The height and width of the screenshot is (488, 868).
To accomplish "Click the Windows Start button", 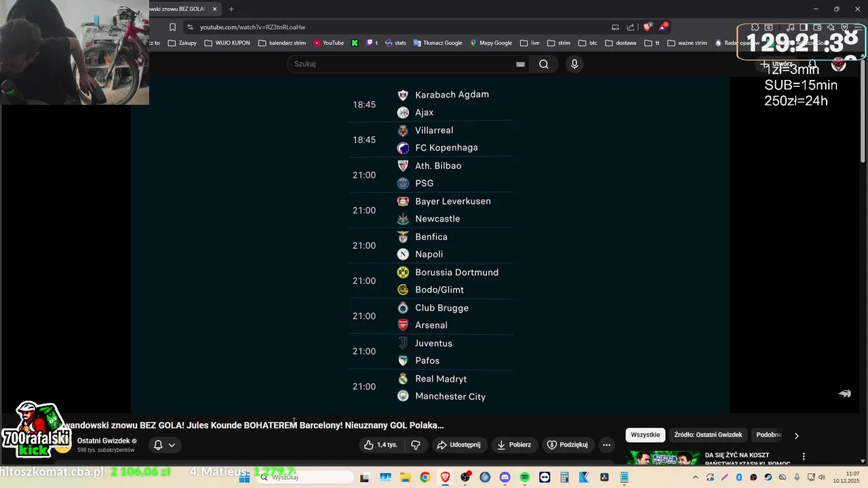I will [x=245, y=477].
